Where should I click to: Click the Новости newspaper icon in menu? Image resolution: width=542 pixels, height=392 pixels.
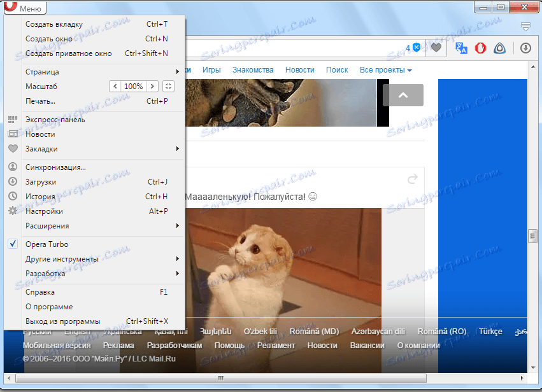(x=13, y=134)
